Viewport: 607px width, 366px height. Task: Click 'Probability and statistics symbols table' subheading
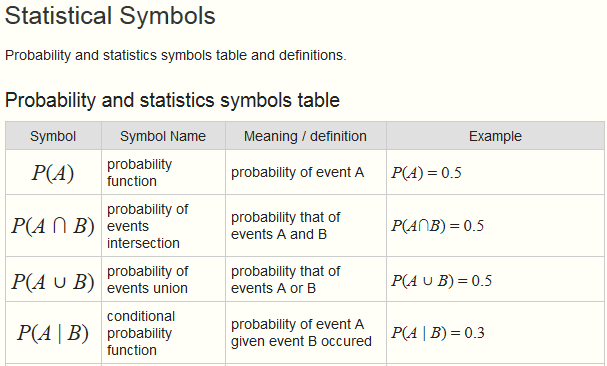point(172,100)
